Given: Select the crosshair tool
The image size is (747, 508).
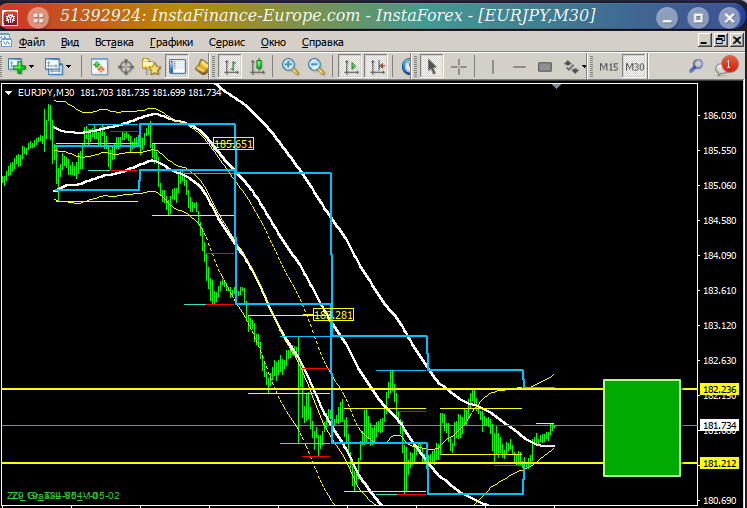Looking at the screenshot, I should pyautogui.click(x=459, y=66).
